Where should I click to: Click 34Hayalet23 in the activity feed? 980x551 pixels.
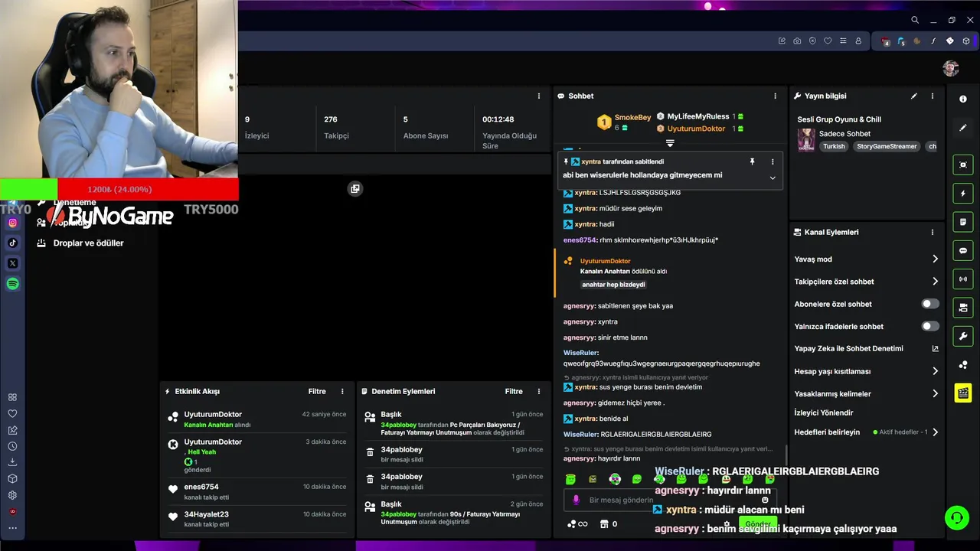click(206, 514)
